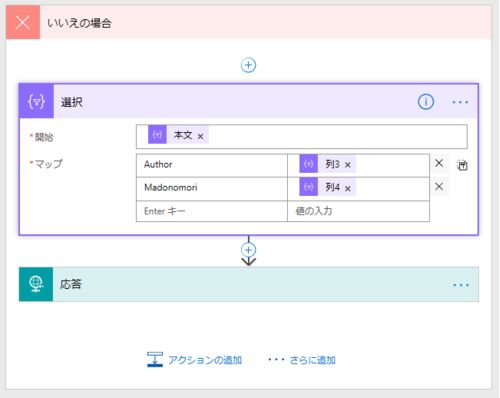500x398 pixels.
Task: Open the 応答 action ellipsis menu
Action: 461,285
